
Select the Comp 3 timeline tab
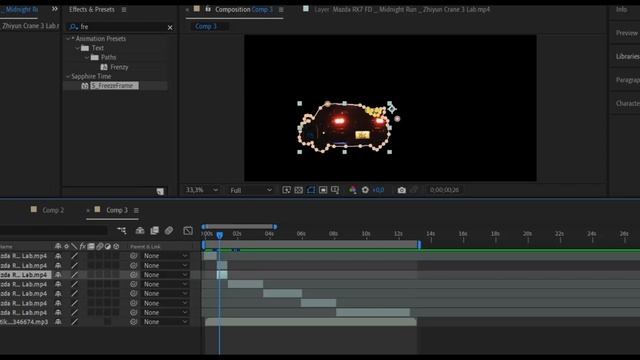pyautogui.click(x=117, y=210)
